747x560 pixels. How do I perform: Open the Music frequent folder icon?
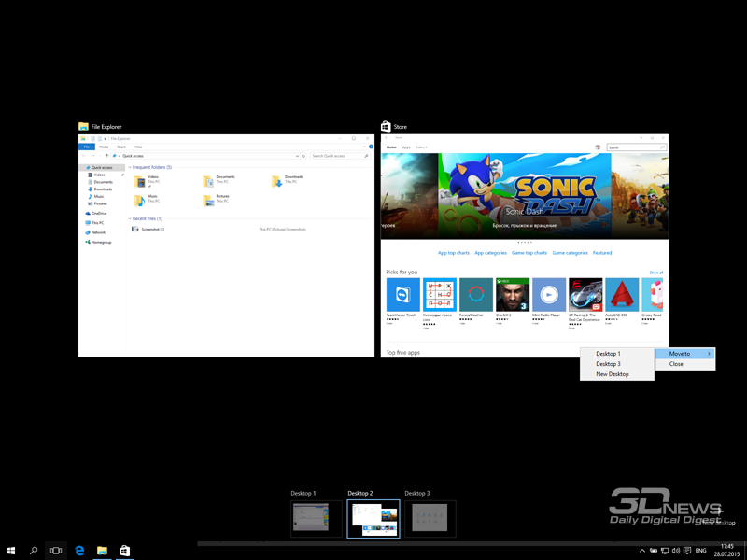[139, 201]
